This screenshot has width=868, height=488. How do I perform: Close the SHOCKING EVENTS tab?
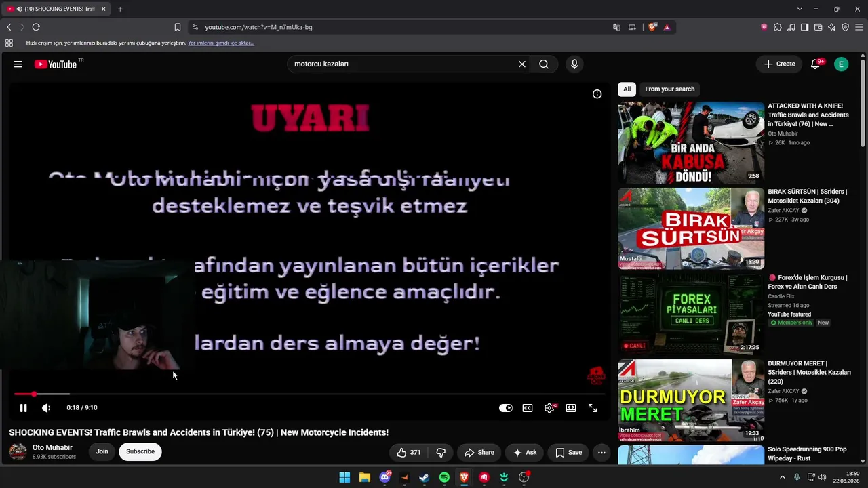click(104, 9)
